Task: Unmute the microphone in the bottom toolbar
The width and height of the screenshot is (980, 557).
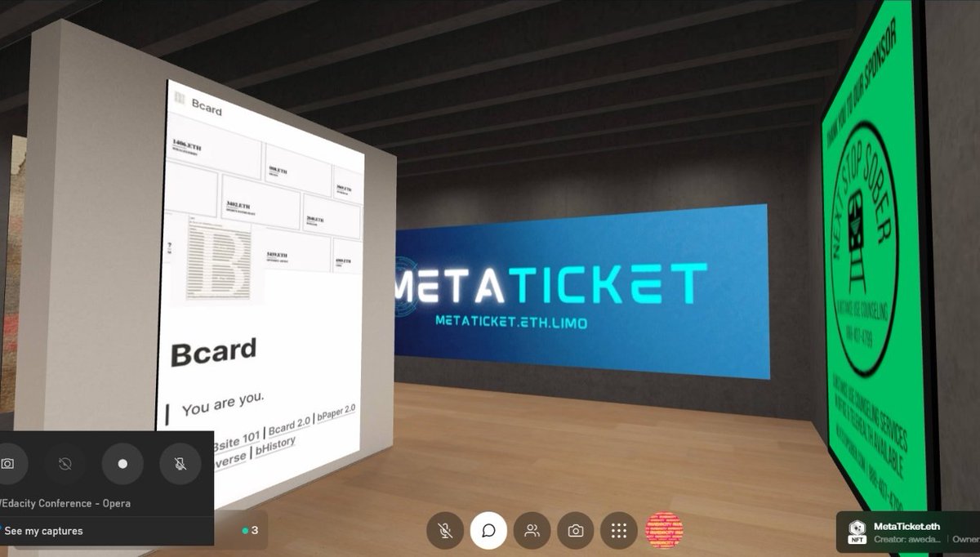Action: coord(445,531)
